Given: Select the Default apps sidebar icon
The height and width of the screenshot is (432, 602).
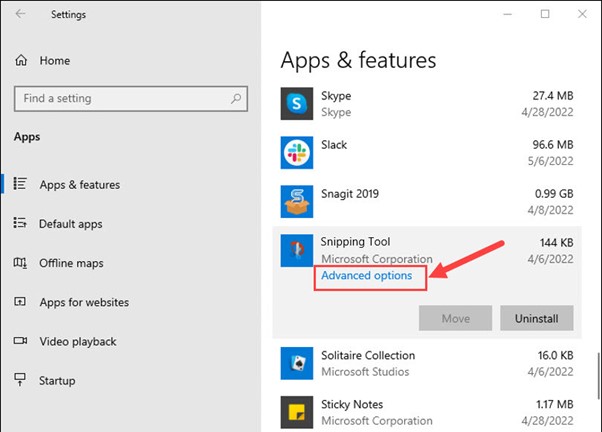Looking at the screenshot, I should [20, 223].
